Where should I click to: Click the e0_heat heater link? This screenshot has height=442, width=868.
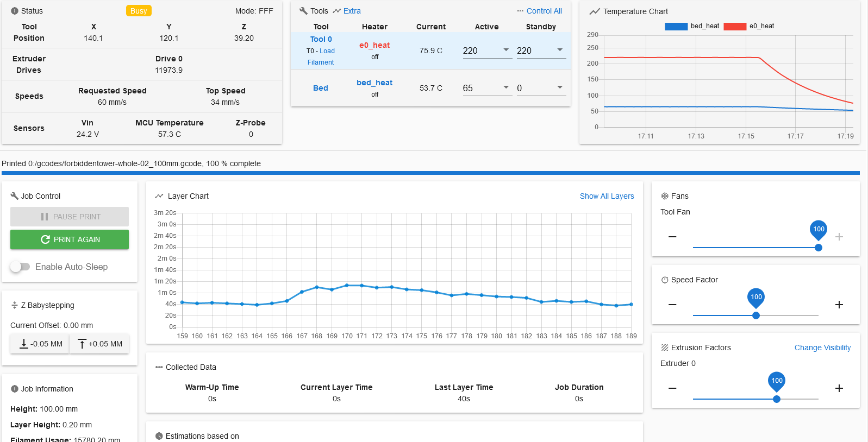pos(374,45)
